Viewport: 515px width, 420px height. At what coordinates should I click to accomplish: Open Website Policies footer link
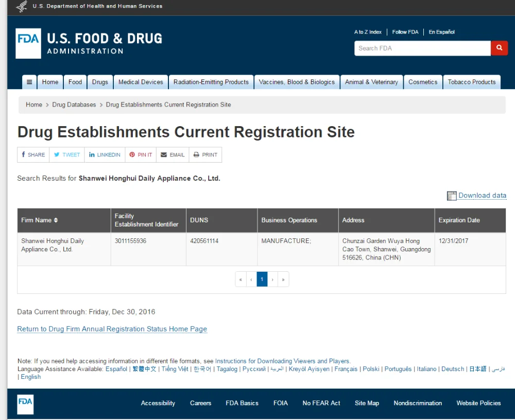pyautogui.click(x=478, y=403)
